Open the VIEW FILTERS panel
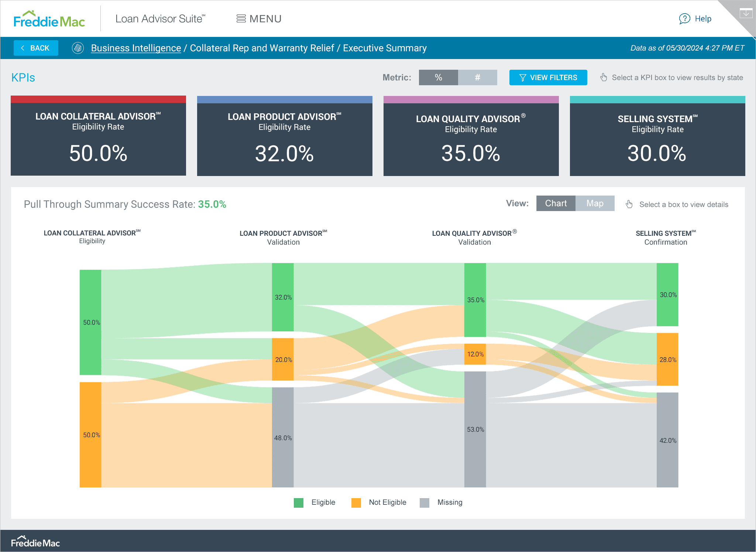 click(548, 77)
